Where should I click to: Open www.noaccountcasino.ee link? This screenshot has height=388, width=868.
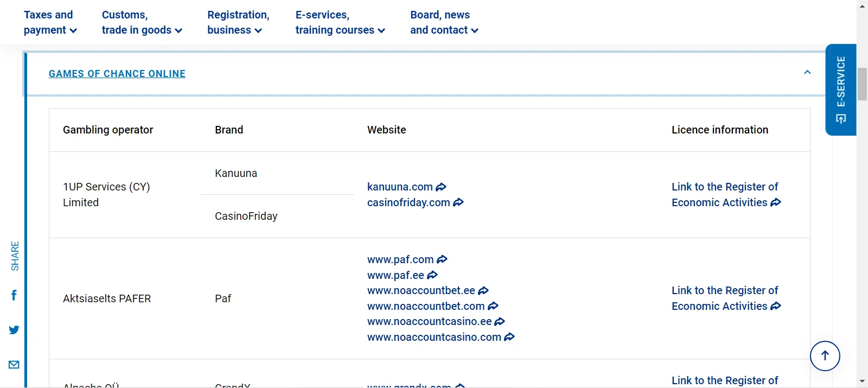[436, 321]
